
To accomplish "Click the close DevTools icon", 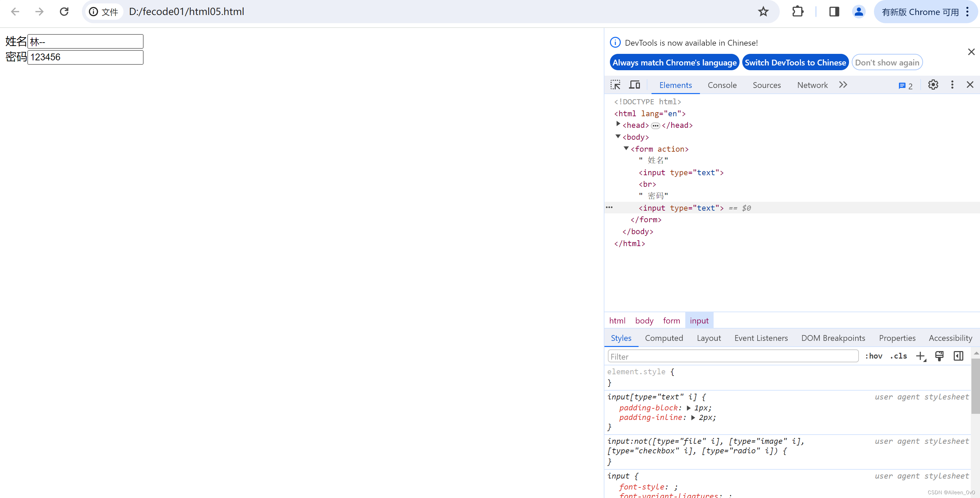I will [x=970, y=85].
